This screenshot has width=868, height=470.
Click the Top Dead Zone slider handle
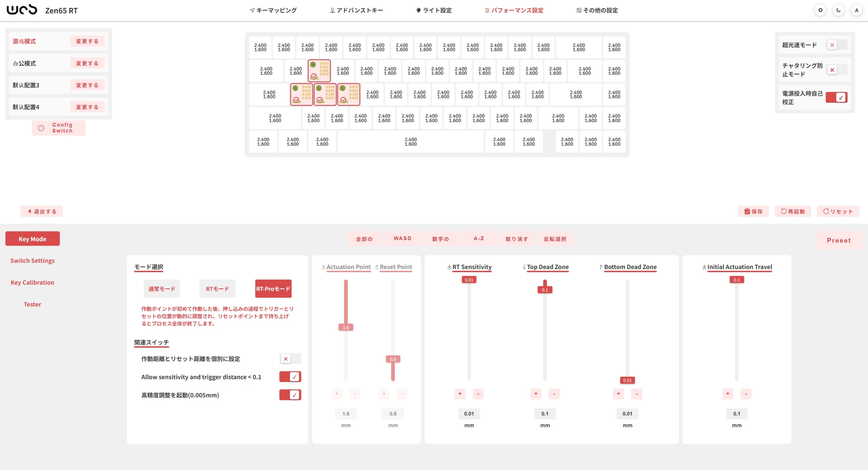pos(545,289)
